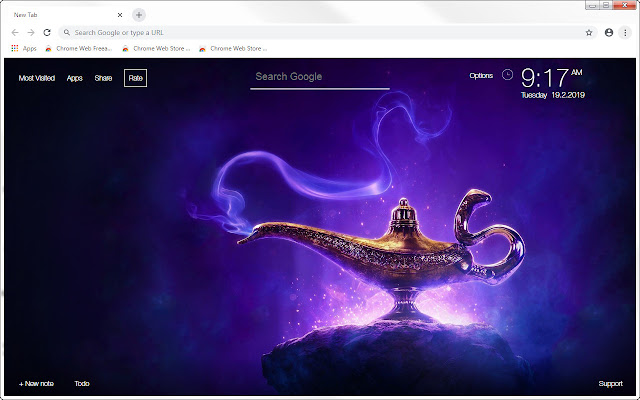Click the forward navigation arrow

click(31, 33)
